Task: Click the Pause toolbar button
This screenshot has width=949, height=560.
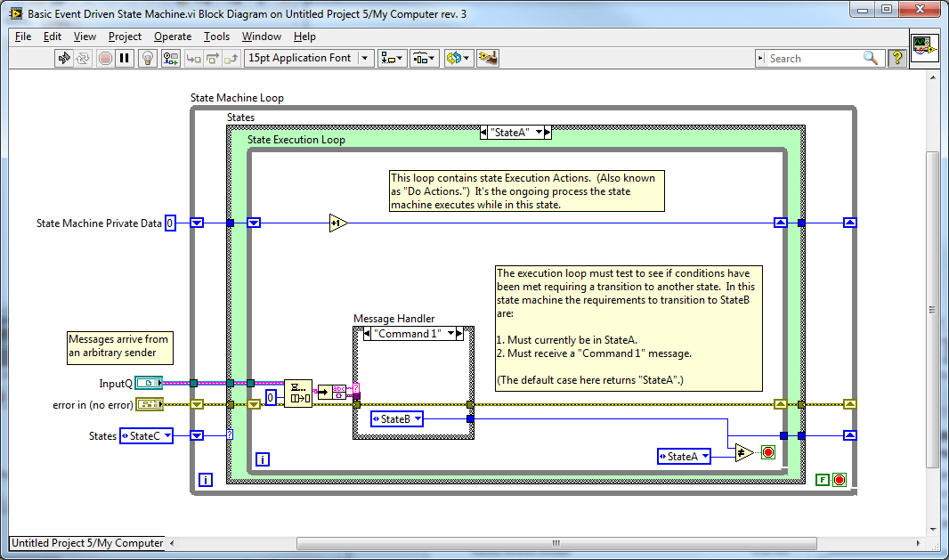Action: pyautogui.click(x=125, y=58)
